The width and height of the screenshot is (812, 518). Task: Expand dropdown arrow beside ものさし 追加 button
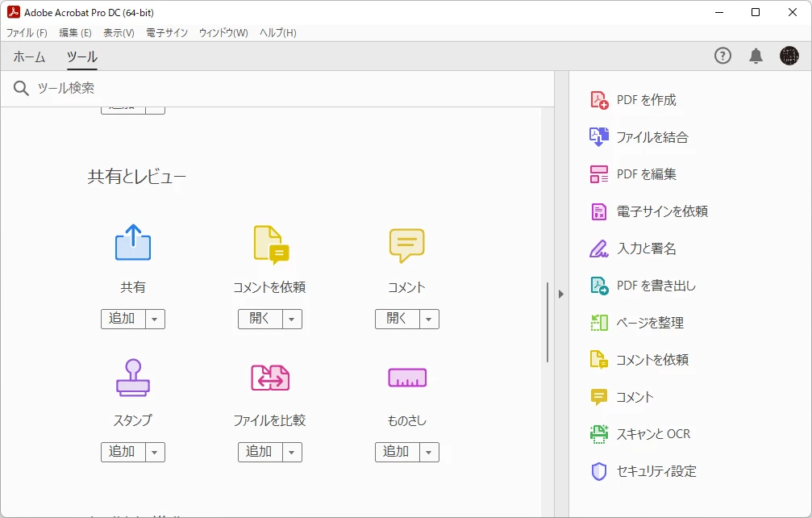point(429,452)
